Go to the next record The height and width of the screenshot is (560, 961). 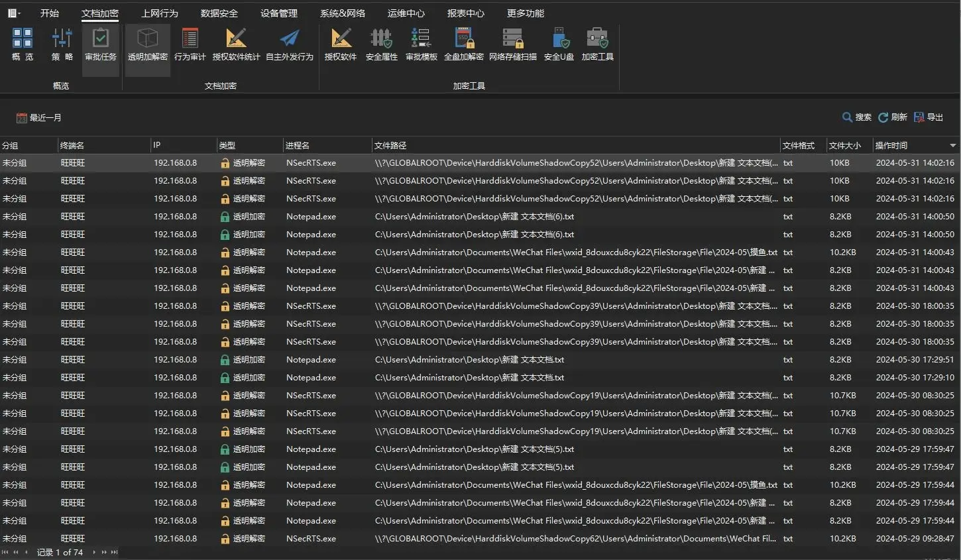click(93, 552)
